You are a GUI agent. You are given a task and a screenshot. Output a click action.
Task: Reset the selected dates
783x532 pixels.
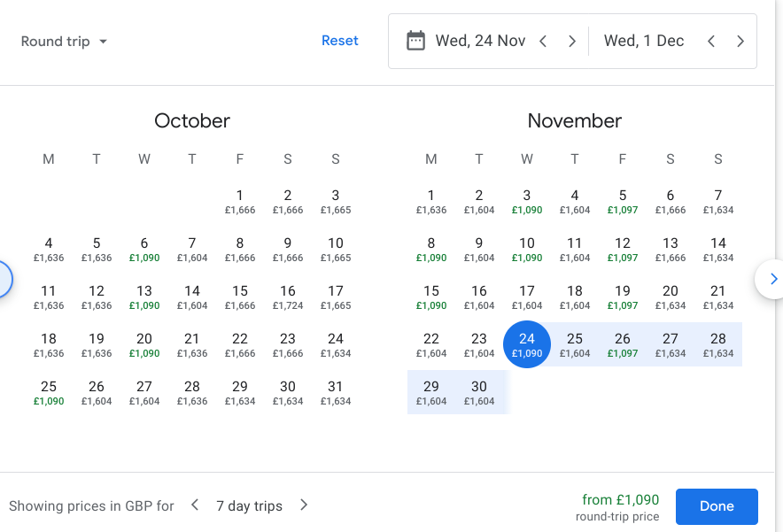340,41
